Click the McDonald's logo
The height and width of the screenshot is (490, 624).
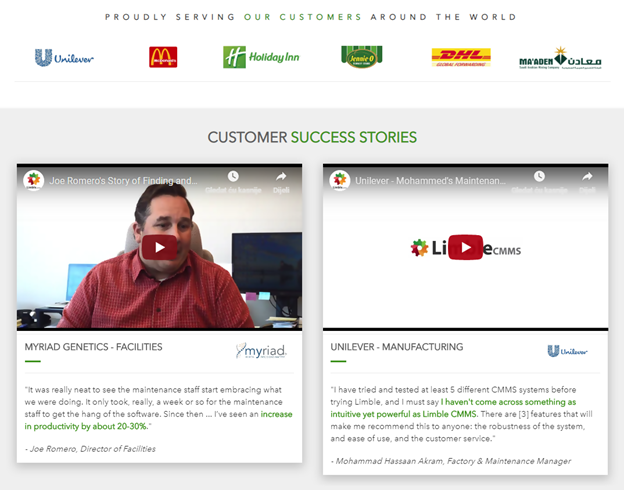coord(163,57)
